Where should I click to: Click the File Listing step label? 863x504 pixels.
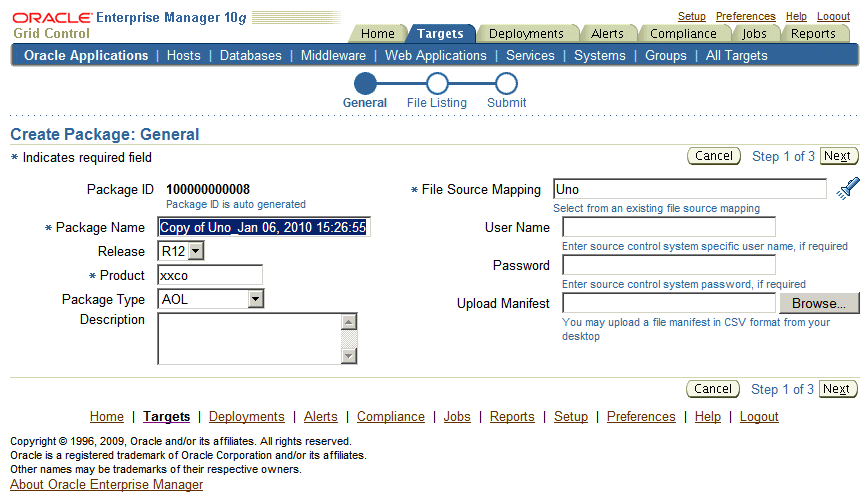tap(436, 103)
